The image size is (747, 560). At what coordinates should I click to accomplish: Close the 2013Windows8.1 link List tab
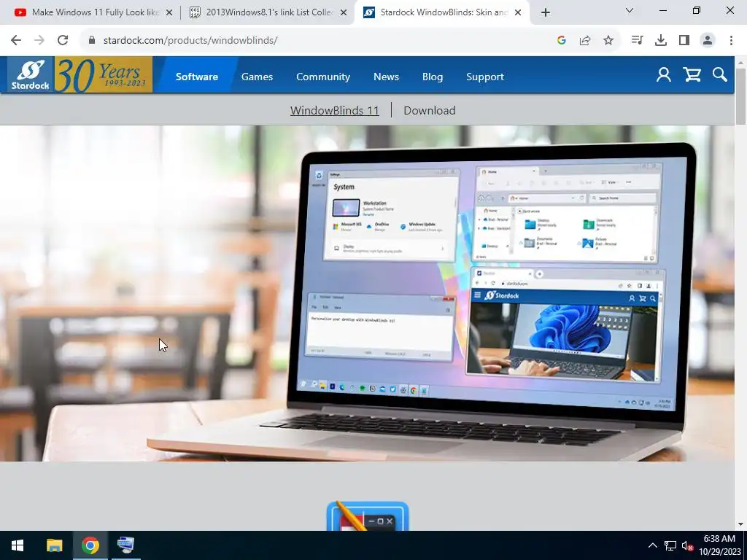click(x=343, y=12)
